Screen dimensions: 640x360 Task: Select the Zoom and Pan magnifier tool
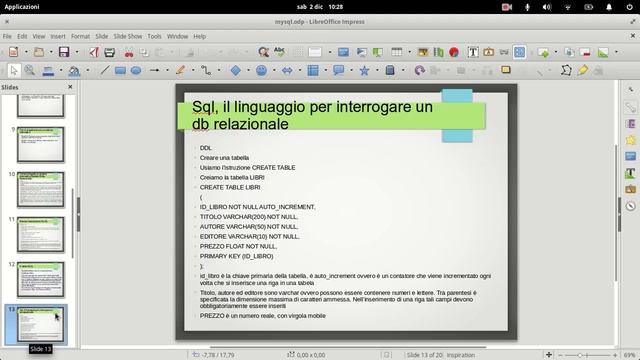[x=29, y=70]
